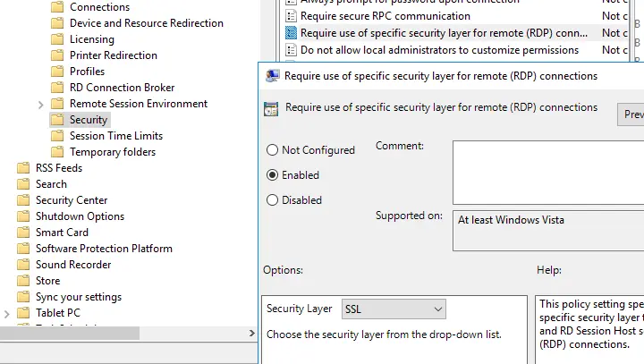
Task: Click the Printer Redirection folder icon
Action: (57, 55)
